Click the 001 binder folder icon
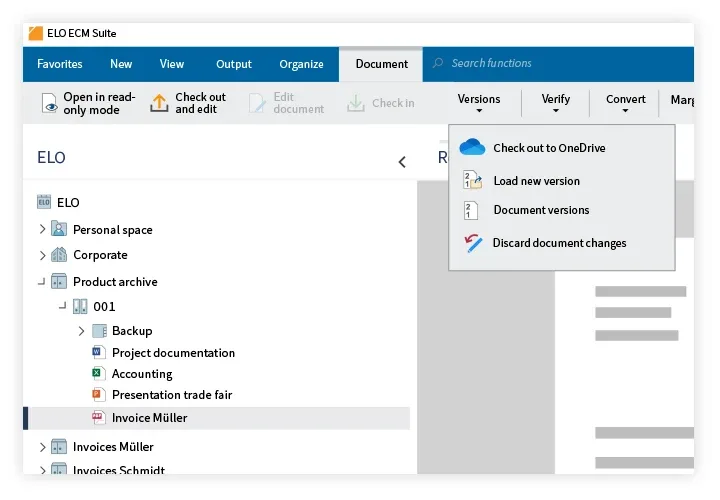Viewport: 720px width, 500px height. pos(80,306)
